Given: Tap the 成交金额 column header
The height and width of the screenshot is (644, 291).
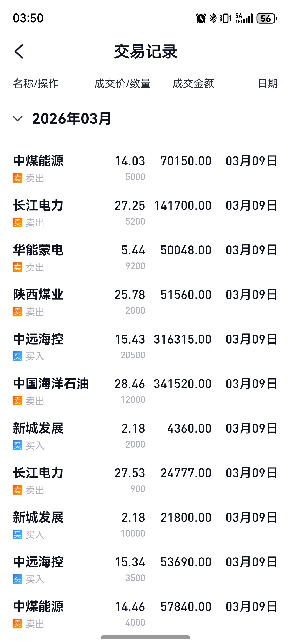Looking at the screenshot, I should [193, 83].
